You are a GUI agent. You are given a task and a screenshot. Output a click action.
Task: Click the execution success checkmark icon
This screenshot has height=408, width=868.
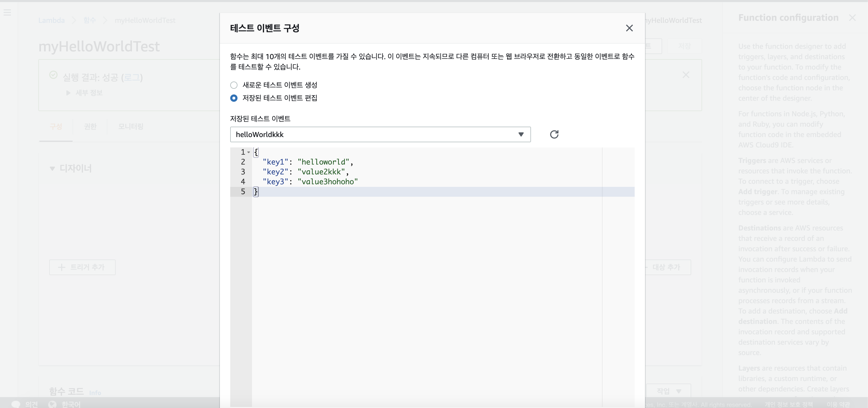pyautogui.click(x=53, y=75)
